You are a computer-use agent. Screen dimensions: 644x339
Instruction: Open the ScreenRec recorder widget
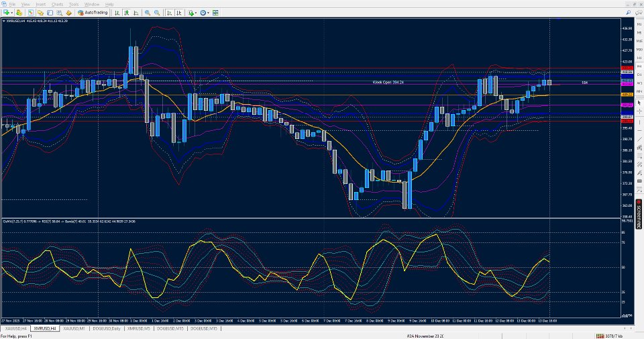[639, 213]
